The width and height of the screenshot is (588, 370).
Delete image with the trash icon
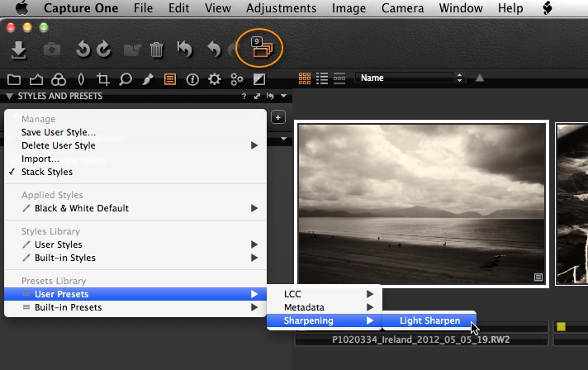click(156, 50)
